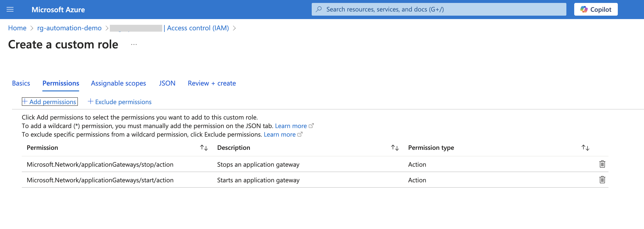The height and width of the screenshot is (229, 644).
Task: Sort by Permission column arrows
Action: pos(204,148)
